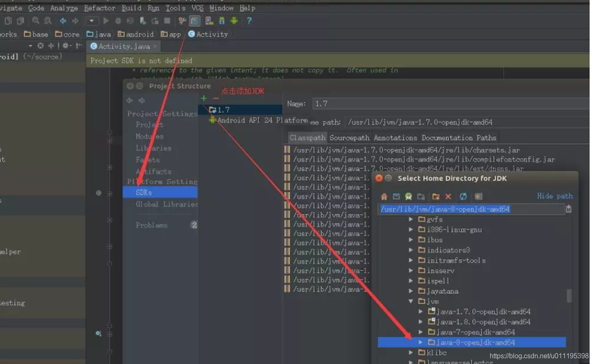Click the Android Device Monitor icon

tap(234, 21)
